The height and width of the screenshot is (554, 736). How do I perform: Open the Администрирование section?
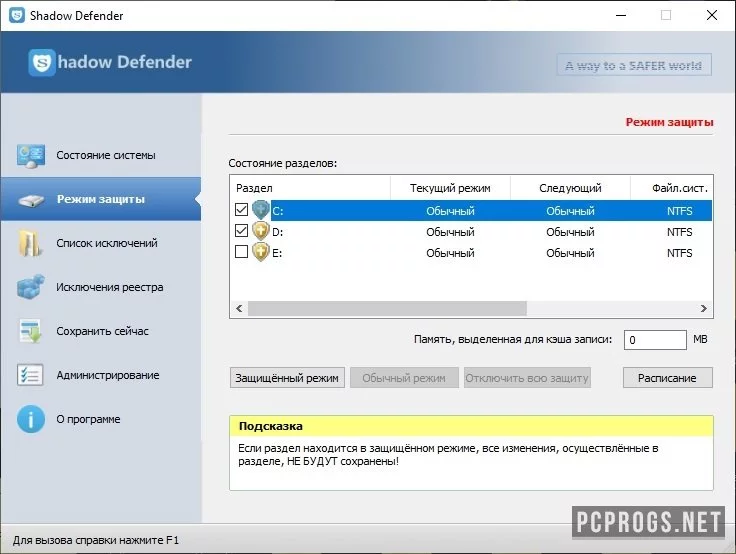click(x=101, y=375)
